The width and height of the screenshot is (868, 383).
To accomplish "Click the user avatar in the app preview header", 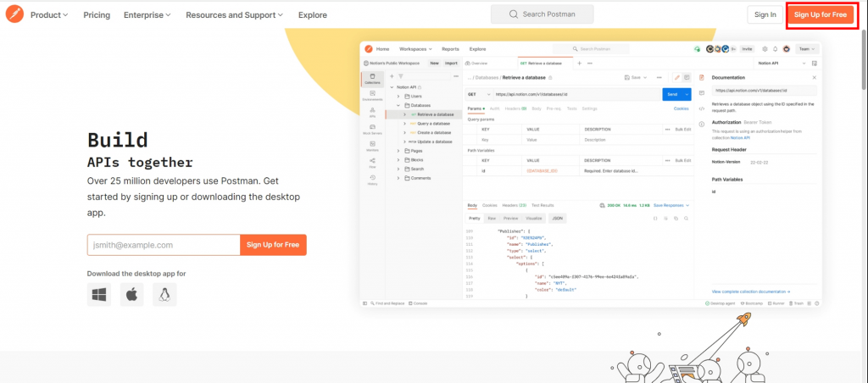I will point(786,48).
